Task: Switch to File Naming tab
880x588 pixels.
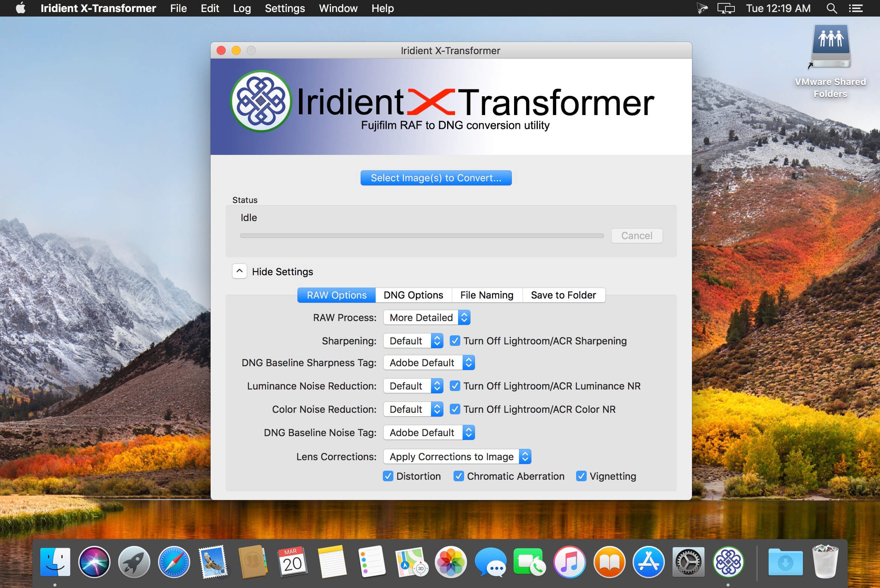Action: [x=487, y=295]
